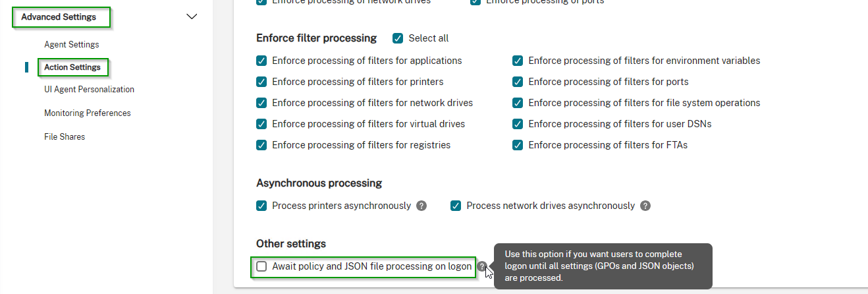This screenshot has height=294, width=868.
Task: Uncheck Enforce processing of filters for applications
Action: click(x=261, y=61)
